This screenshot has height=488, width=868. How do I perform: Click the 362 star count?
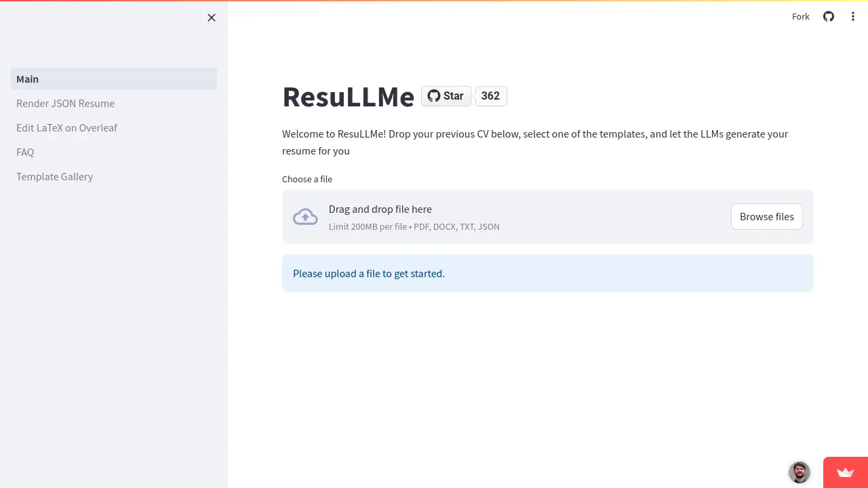(490, 96)
